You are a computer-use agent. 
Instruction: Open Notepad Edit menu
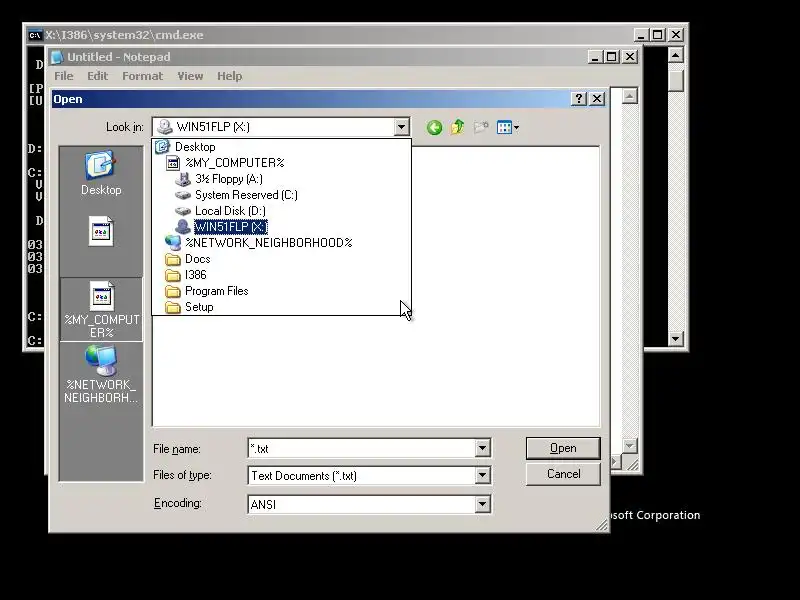(97, 76)
